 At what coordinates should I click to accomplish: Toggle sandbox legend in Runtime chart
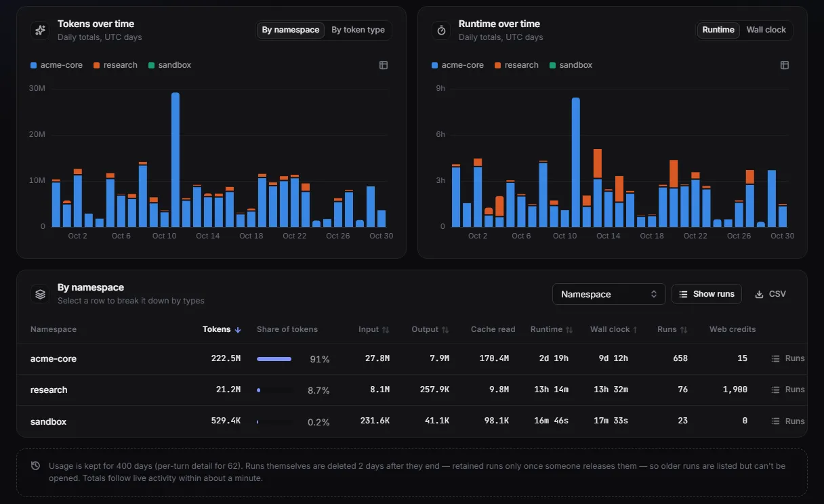(571, 65)
